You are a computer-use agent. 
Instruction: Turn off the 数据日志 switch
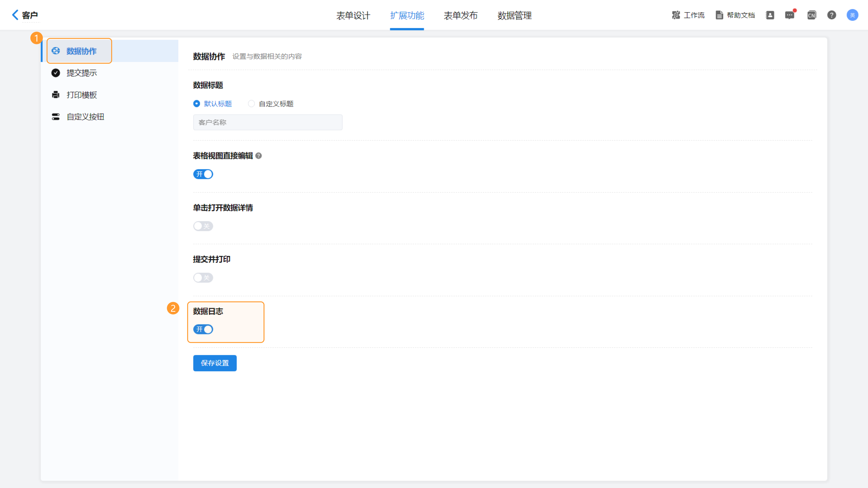coord(203,329)
